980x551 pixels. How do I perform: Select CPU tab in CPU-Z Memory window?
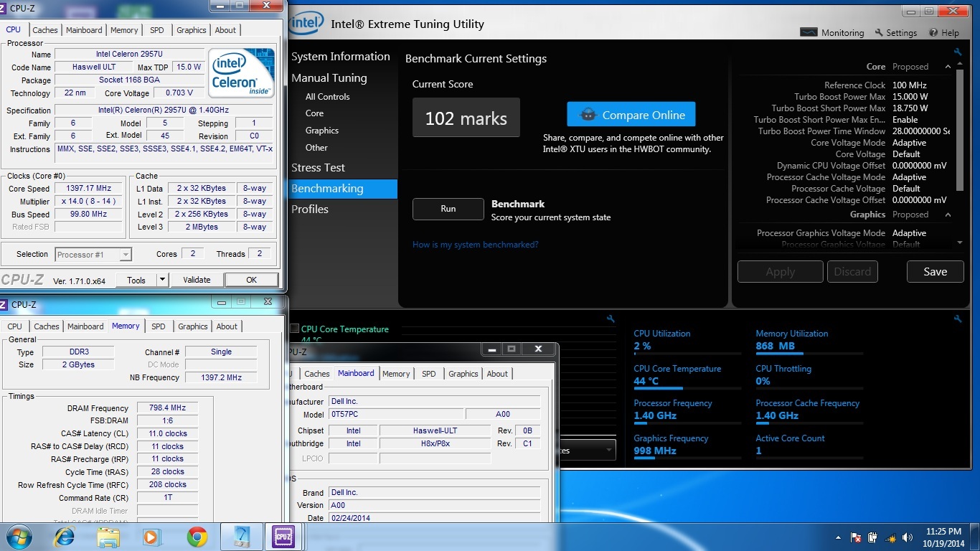[x=14, y=326]
